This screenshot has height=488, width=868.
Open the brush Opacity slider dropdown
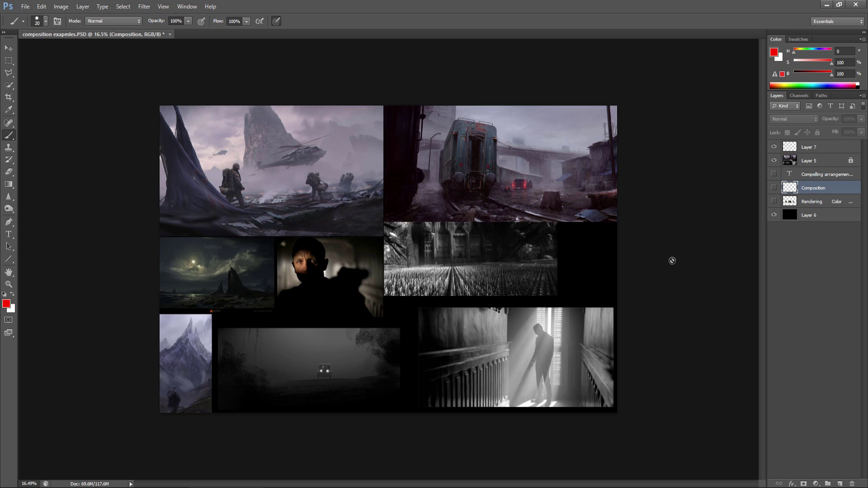coord(188,21)
